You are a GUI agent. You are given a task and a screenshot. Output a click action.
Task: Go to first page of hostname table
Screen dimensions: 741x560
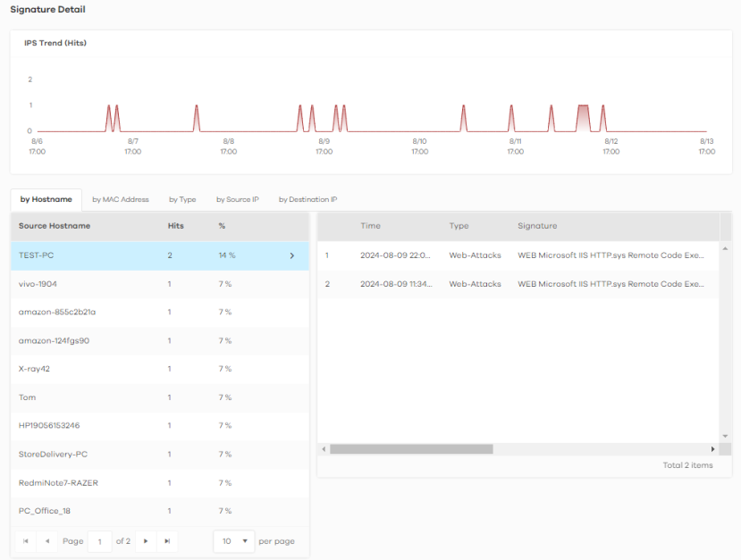click(25, 541)
